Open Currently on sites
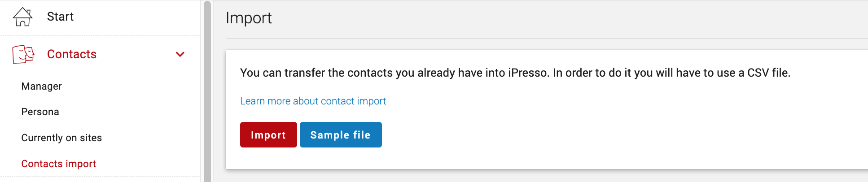The height and width of the screenshot is (182, 868). [61, 138]
